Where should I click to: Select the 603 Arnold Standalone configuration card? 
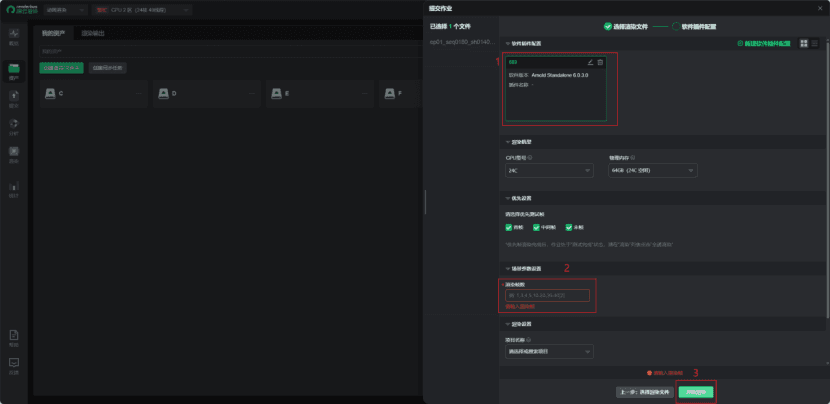556,89
